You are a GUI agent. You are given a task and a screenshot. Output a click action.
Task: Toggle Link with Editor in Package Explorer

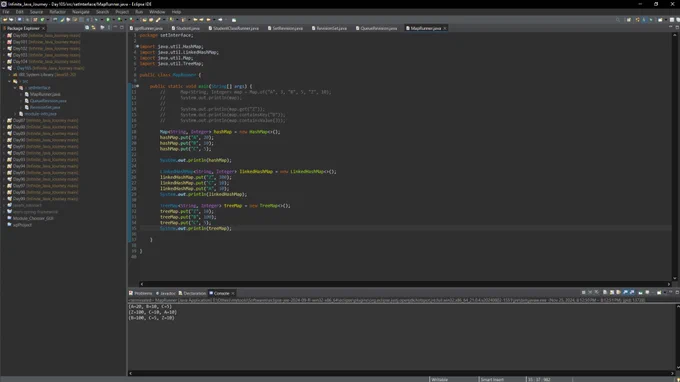[x=93, y=27]
